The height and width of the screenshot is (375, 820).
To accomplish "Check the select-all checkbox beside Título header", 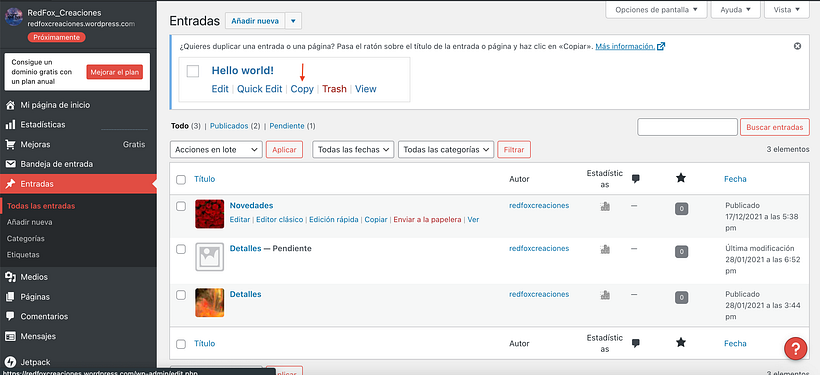I will pyautogui.click(x=181, y=179).
